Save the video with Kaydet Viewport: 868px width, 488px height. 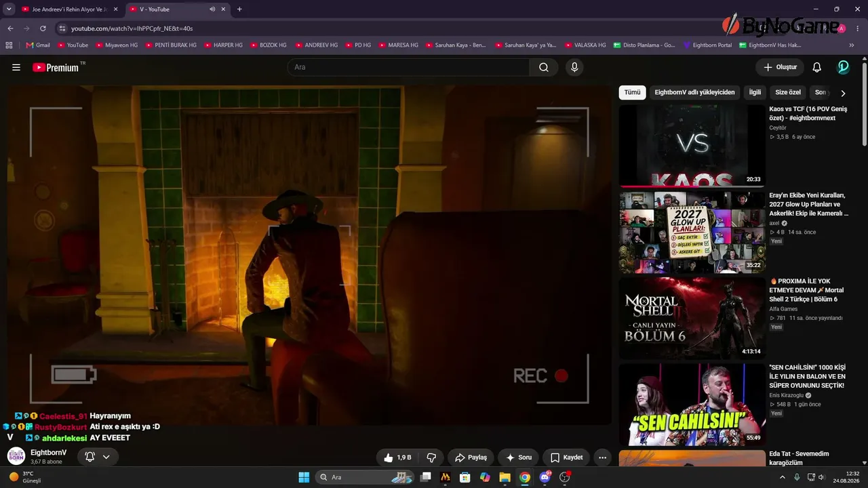coord(566,457)
